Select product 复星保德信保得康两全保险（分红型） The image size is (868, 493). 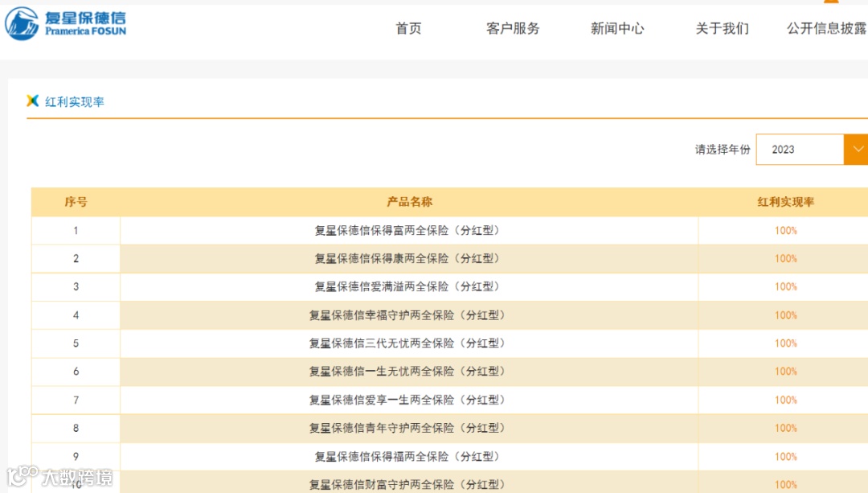pyautogui.click(x=409, y=259)
